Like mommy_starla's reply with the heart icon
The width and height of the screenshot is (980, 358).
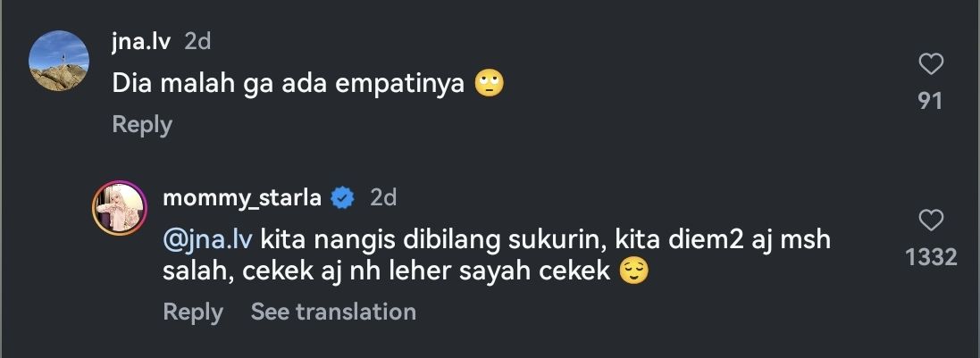tap(931, 220)
